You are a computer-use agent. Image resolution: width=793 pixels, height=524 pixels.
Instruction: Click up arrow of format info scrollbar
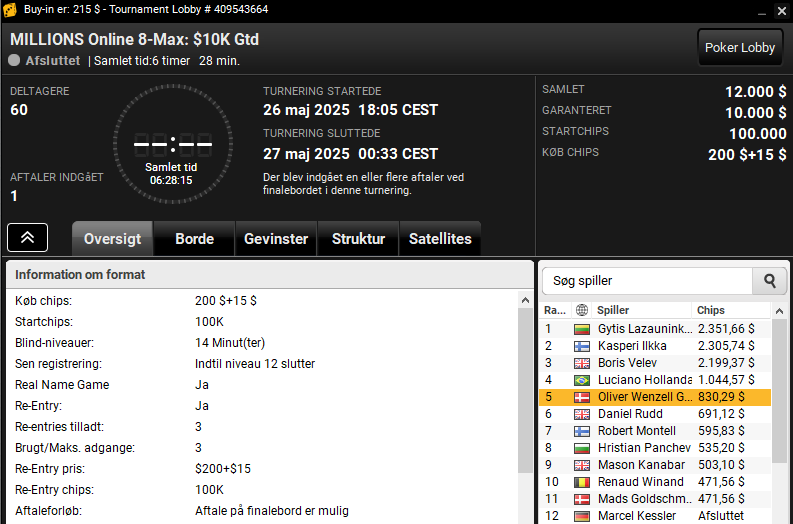(x=525, y=300)
